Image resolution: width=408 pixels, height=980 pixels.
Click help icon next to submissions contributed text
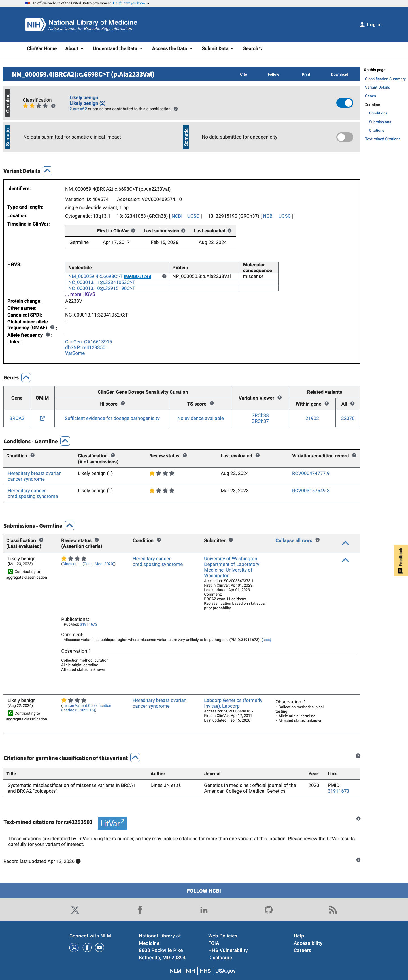click(176, 109)
